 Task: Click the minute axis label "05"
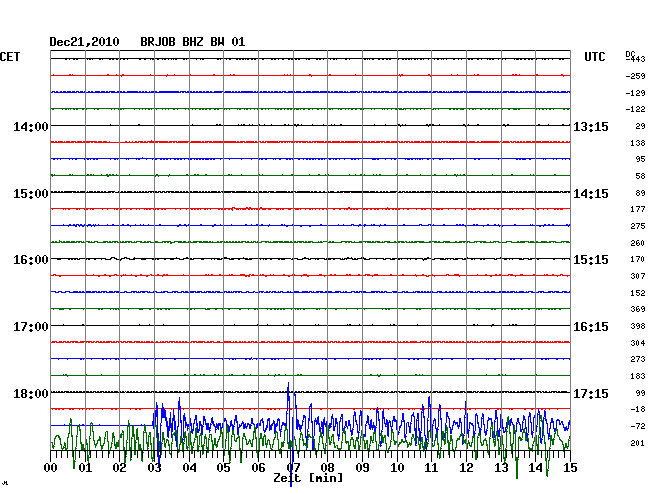[x=223, y=468]
